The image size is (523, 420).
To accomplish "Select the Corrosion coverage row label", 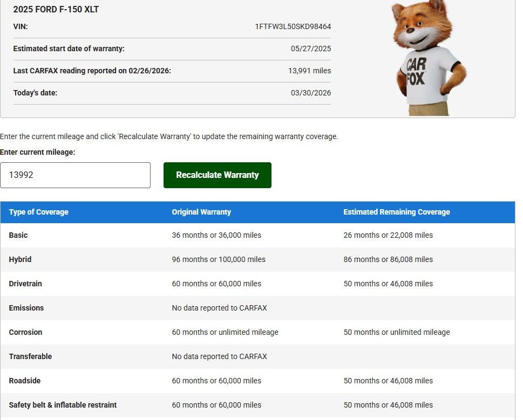I will 26,333.
